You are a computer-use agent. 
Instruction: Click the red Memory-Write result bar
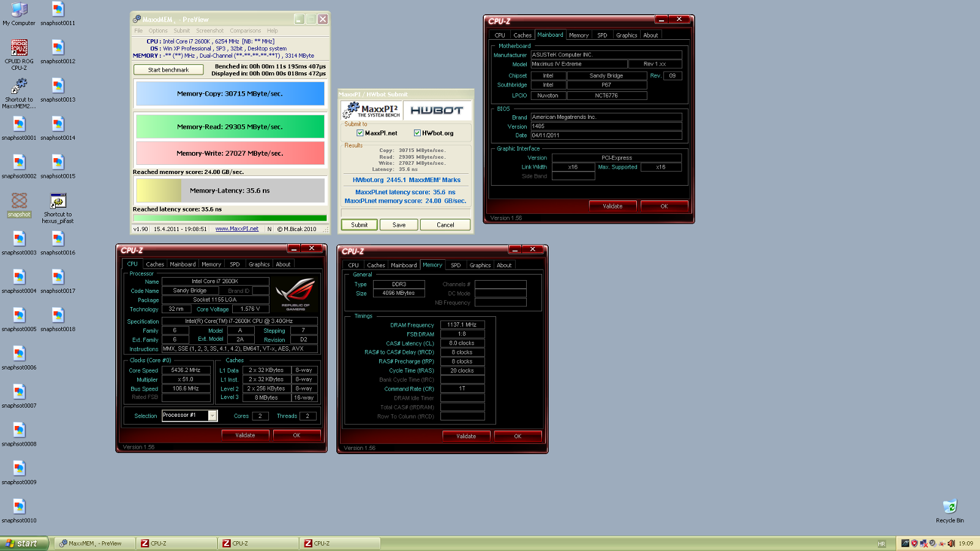point(230,153)
